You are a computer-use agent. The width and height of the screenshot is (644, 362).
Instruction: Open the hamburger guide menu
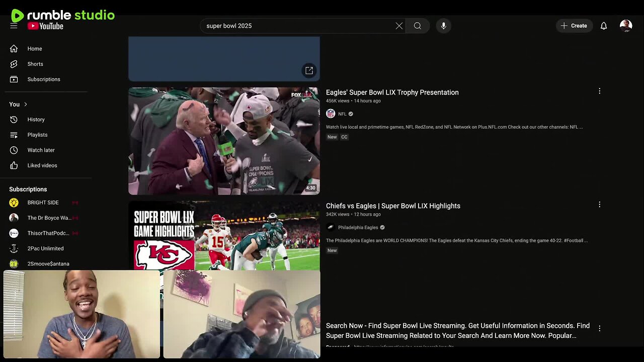click(14, 26)
